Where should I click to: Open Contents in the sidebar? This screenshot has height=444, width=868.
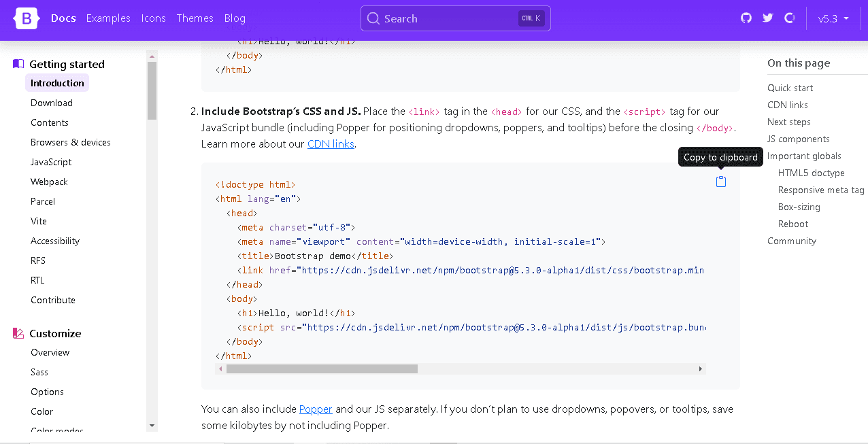50,122
